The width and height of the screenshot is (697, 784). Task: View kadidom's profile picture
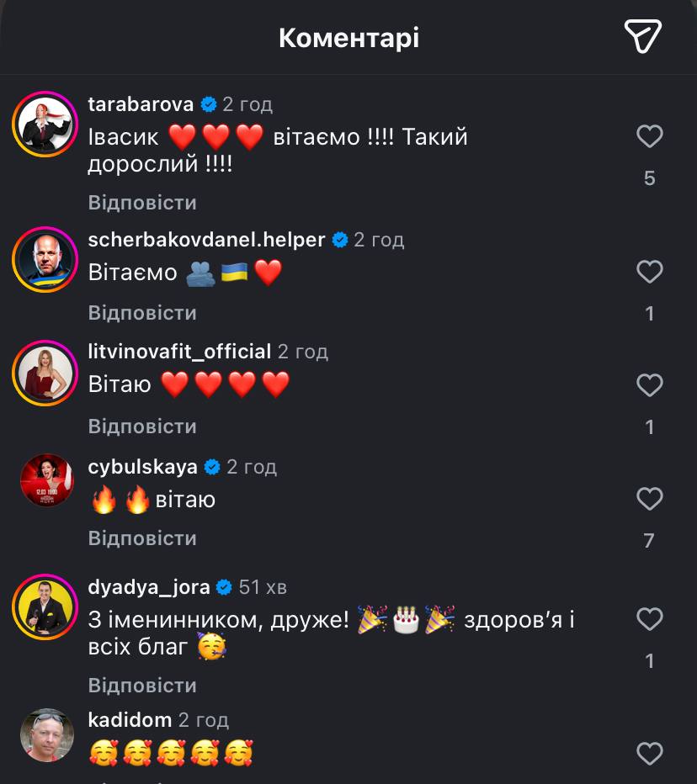click(47, 735)
